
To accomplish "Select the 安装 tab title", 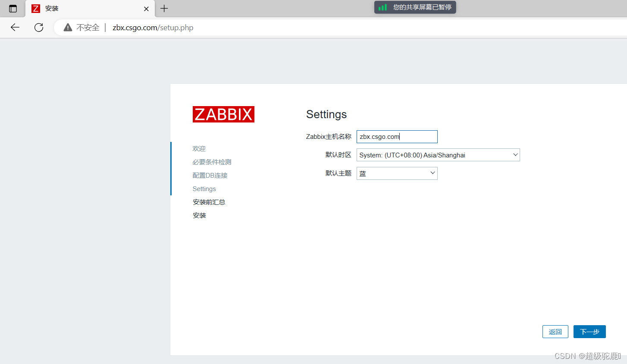I will tap(52, 9).
